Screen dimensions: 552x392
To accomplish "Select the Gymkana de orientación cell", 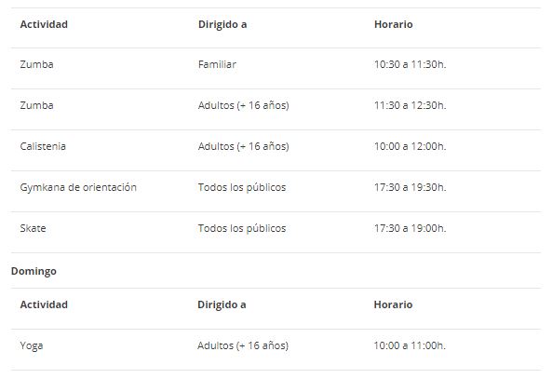I will coord(78,187).
